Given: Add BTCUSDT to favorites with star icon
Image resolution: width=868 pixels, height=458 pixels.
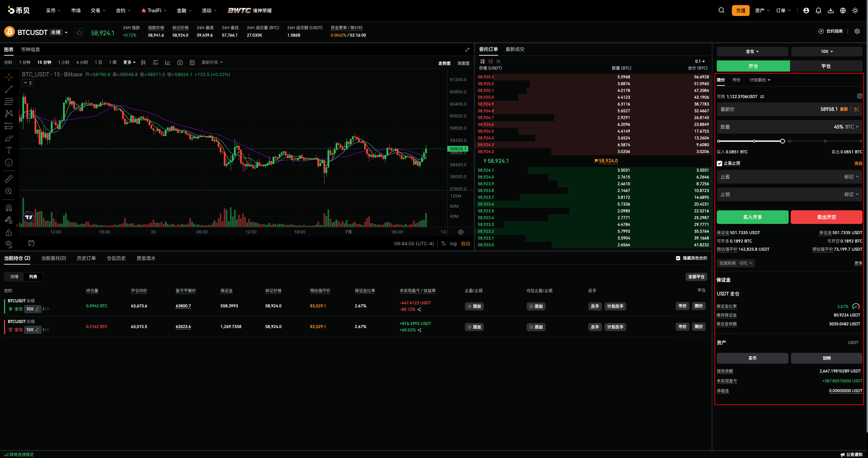Looking at the screenshot, I should (79, 33).
